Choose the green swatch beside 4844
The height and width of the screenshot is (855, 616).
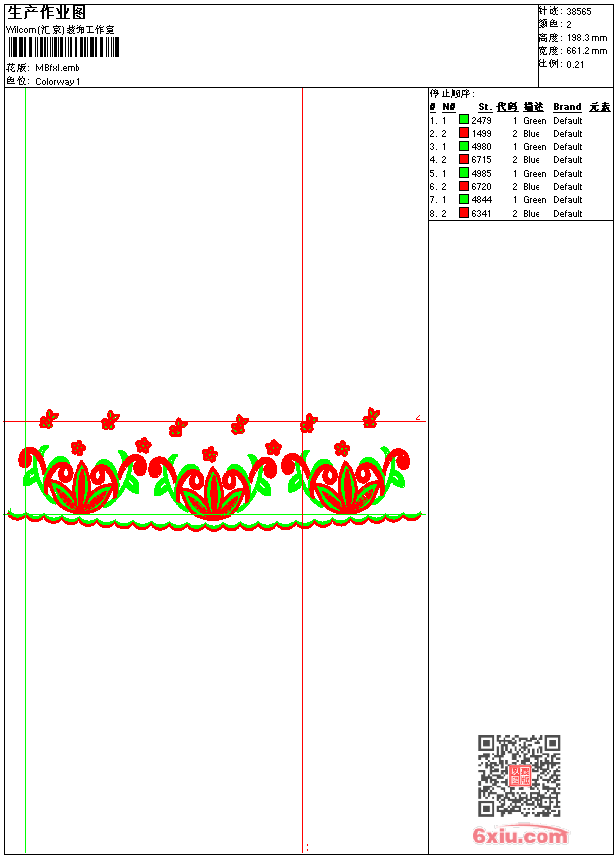[464, 199]
